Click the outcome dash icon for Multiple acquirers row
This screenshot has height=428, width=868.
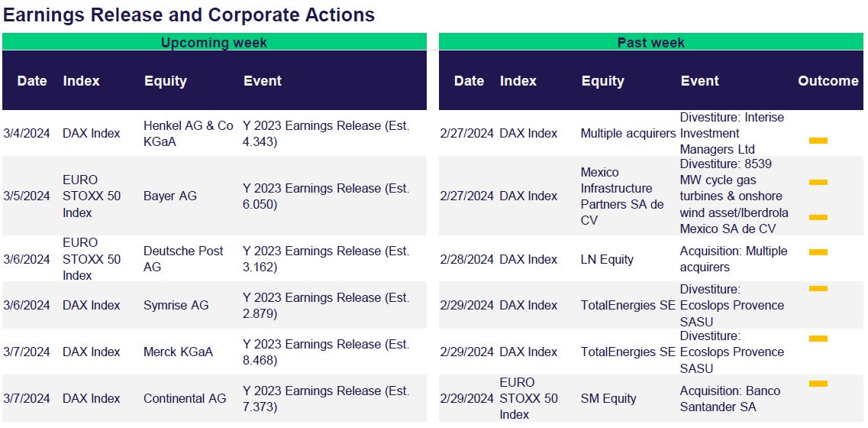(818, 141)
